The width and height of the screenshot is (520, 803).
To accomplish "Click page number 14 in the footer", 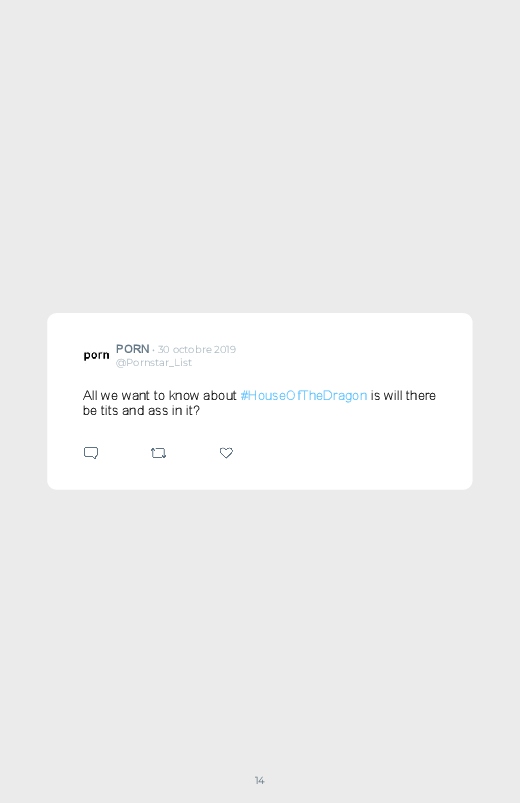I will tap(260, 780).
